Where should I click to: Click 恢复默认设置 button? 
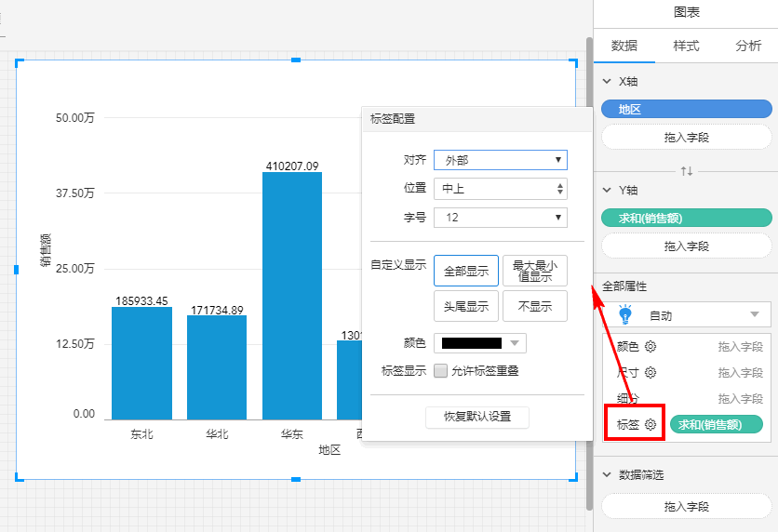pos(476,417)
